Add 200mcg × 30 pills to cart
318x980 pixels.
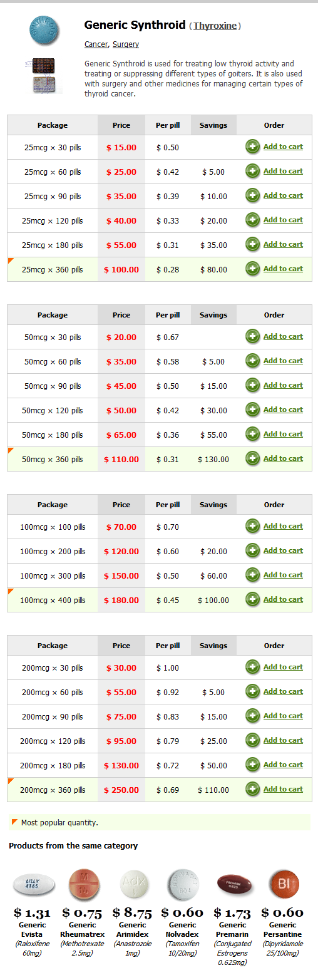(x=283, y=667)
